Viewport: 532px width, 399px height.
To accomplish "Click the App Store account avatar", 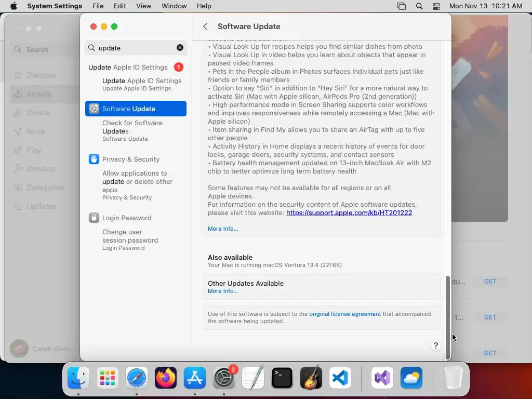I will click(x=19, y=349).
